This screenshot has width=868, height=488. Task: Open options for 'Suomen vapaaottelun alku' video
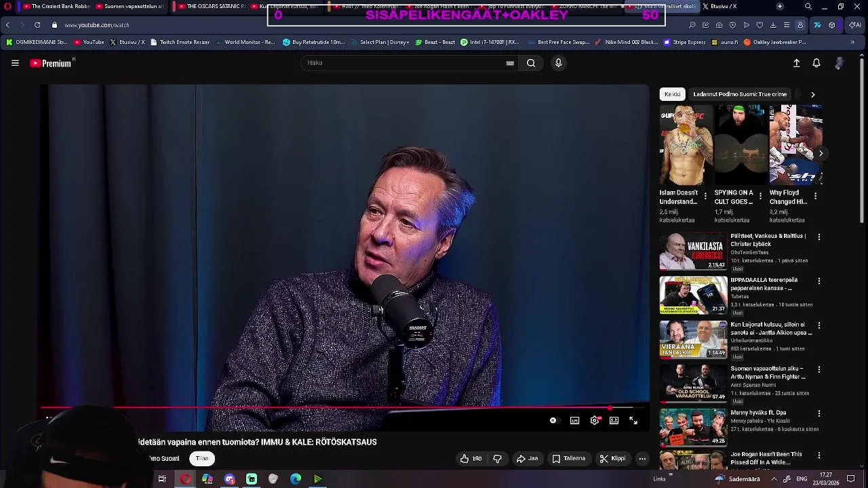coord(818,369)
